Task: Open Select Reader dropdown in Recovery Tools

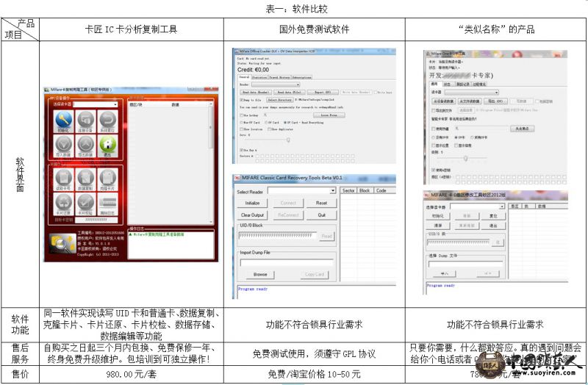Action: click(301, 191)
